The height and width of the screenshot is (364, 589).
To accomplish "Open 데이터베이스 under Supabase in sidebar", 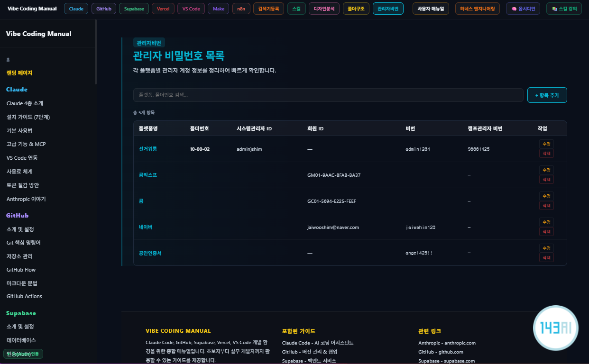I will 21,340.
